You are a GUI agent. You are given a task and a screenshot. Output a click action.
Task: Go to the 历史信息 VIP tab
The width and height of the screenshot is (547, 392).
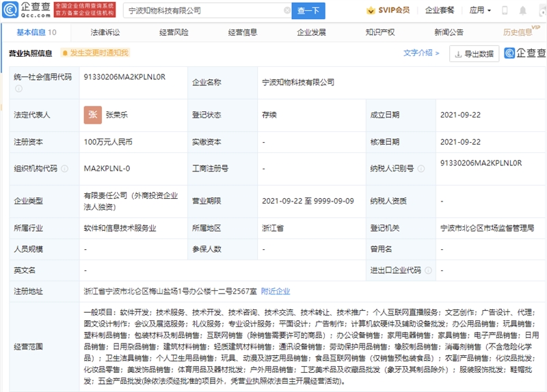(x=518, y=32)
